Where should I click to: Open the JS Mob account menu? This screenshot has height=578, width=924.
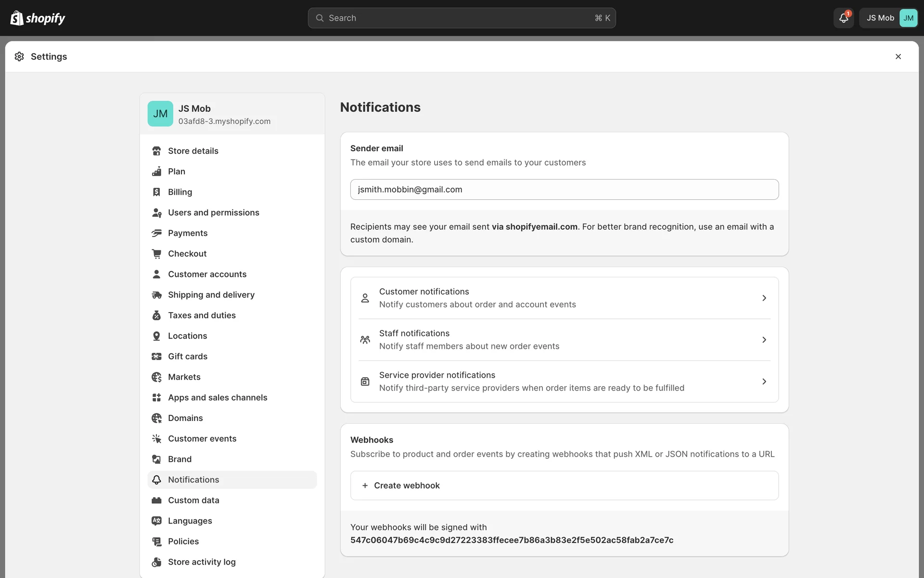pyautogui.click(x=888, y=18)
